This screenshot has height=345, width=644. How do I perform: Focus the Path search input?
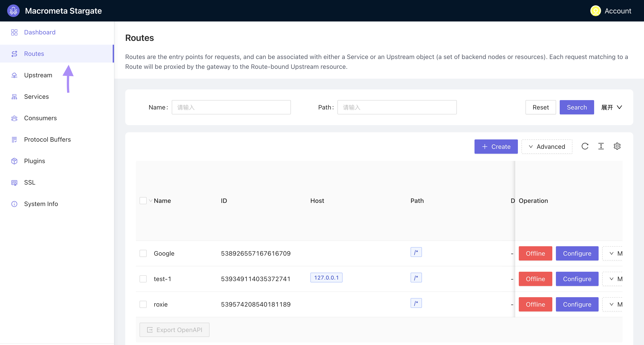point(397,107)
